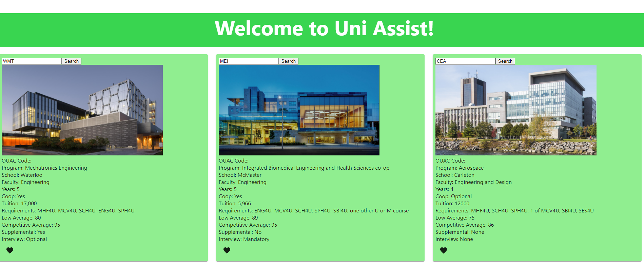644x264 pixels.
Task: Click the Interview: Optional line
Action: point(24,239)
